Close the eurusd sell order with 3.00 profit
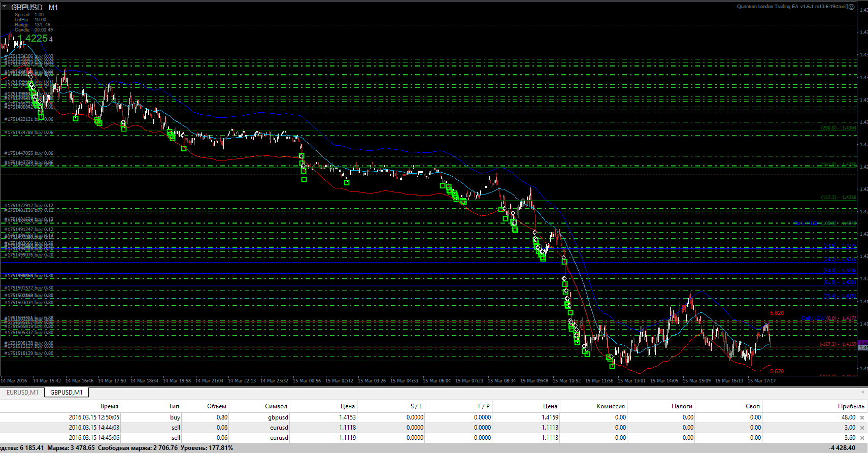Image resolution: width=868 pixels, height=453 pixels. [x=862, y=428]
